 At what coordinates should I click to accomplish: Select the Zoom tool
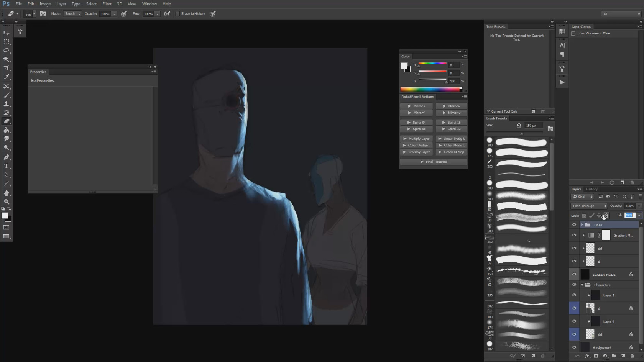[x=7, y=201]
